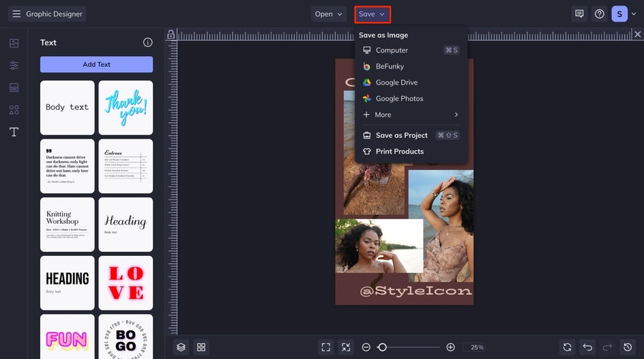The width and height of the screenshot is (644, 359).
Task: Choose BeFunky save option
Action: 411,66
